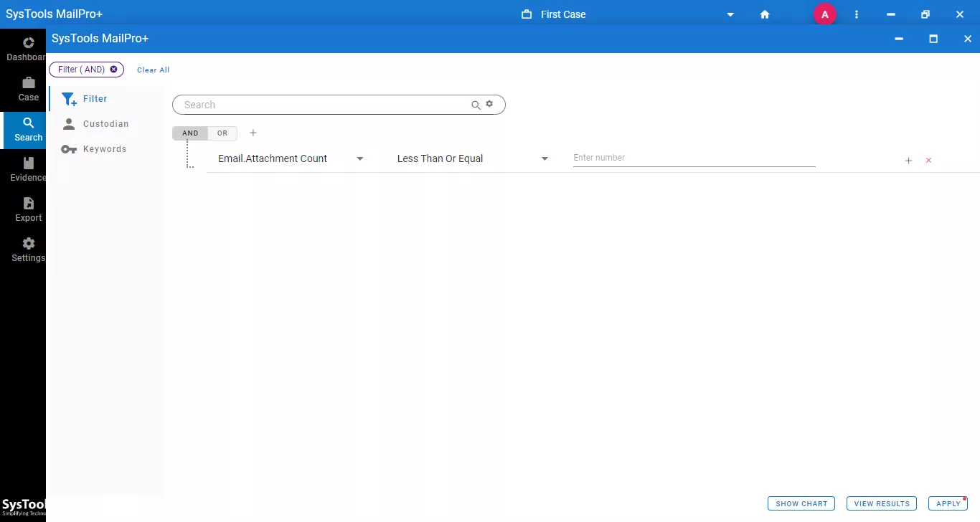Switch condition group to AND
The image size is (980, 522).
(x=190, y=133)
